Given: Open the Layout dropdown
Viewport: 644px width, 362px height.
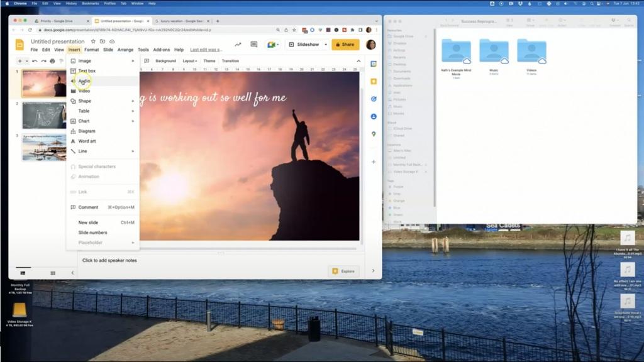Looking at the screenshot, I should tap(190, 61).
